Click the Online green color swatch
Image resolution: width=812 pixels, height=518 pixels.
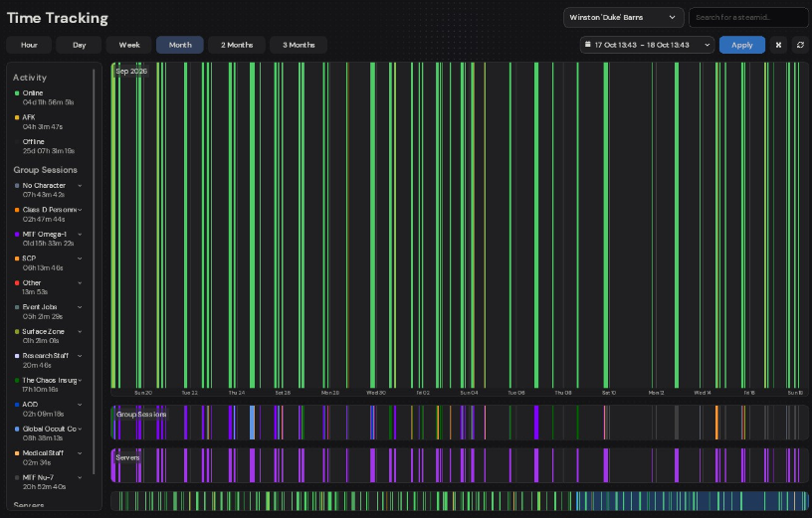(x=17, y=93)
